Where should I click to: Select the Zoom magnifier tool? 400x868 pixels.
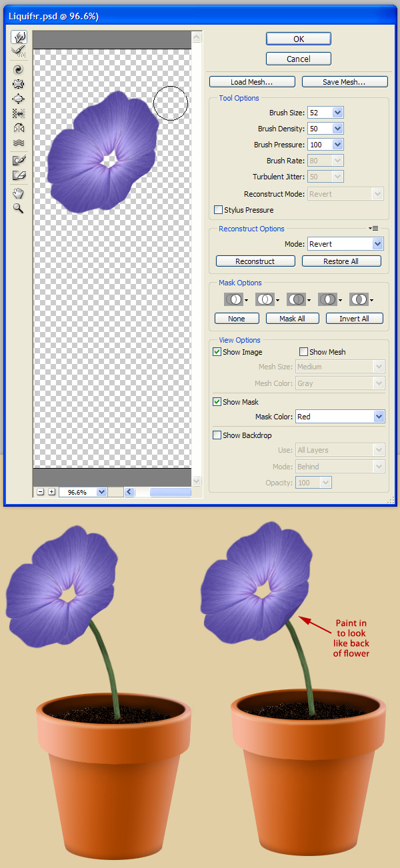pyautogui.click(x=19, y=209)
